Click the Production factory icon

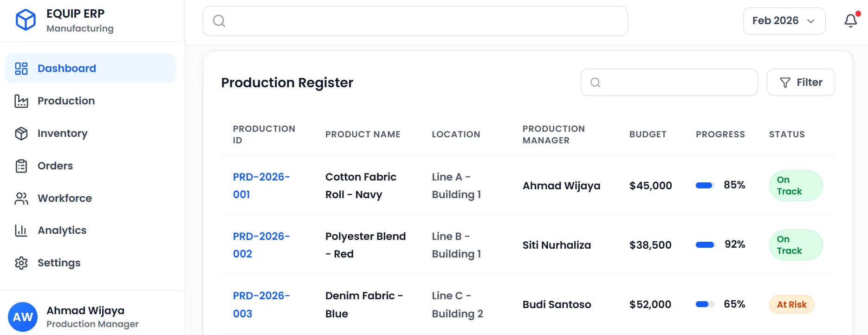click(21, 101)
